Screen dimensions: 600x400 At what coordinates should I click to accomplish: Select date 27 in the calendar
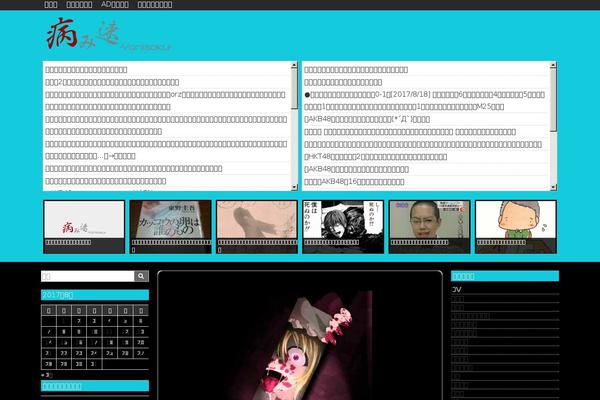(141, 353)
